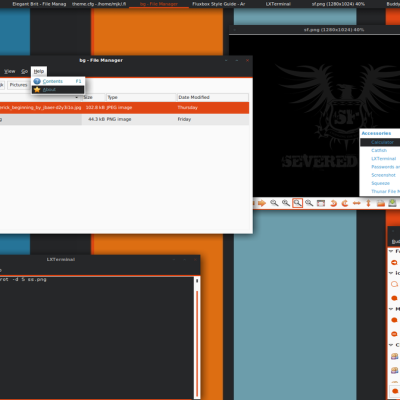Click the Friday date cell

pos(184,119)
